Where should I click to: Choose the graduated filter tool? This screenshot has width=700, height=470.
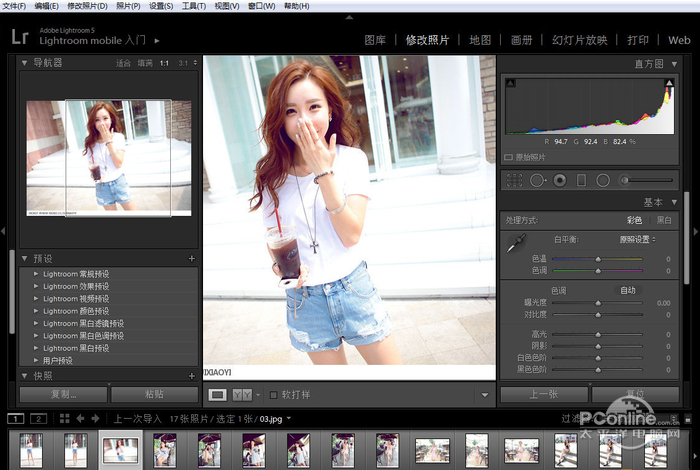click(581, 180)
